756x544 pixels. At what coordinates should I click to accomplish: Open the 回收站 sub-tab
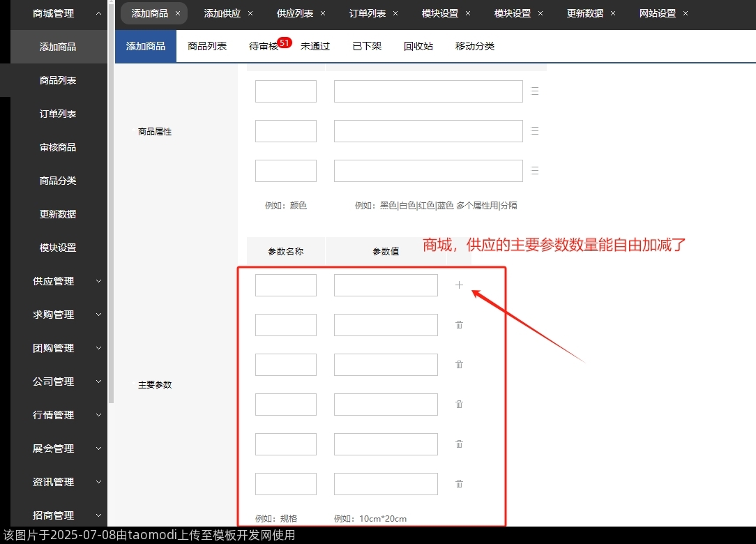click(x=418, y=46)
